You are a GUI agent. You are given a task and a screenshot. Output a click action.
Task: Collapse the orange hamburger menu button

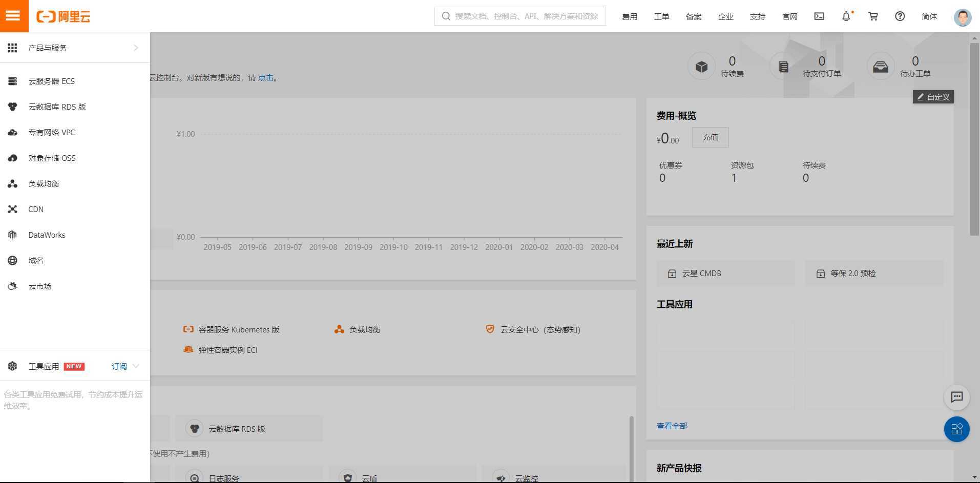coord(14,16)
